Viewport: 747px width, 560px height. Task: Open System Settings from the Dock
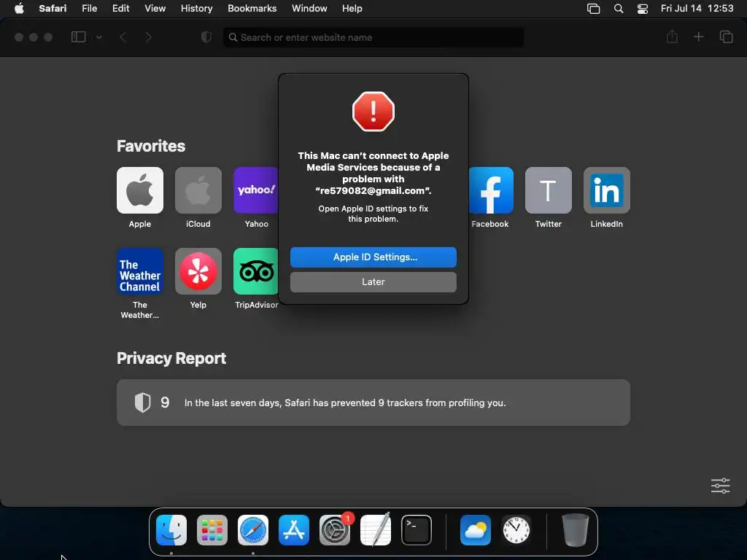(x=334, y=530)
